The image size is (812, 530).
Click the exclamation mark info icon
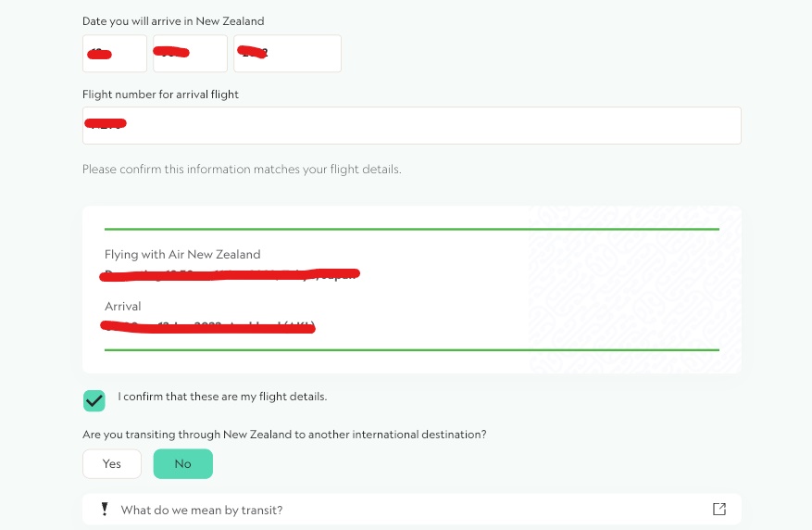[x=105, y=509]
